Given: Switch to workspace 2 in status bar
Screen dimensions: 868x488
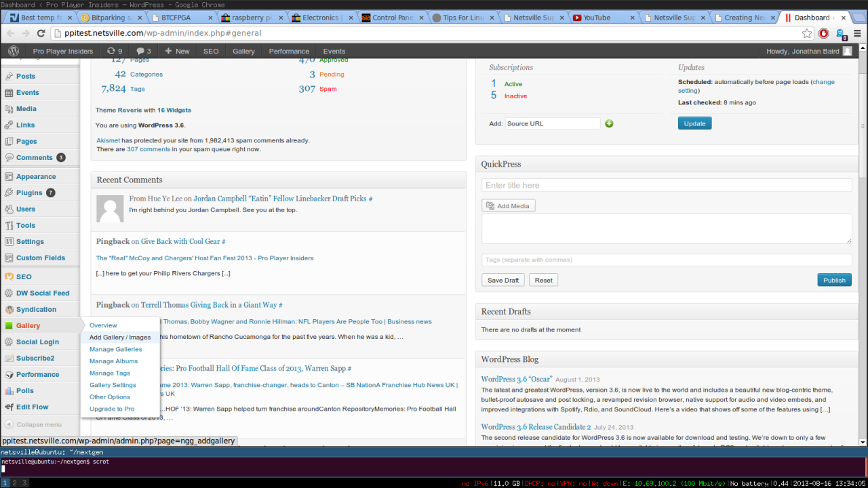Looking at the screenshot, I should tap(15, 483).
